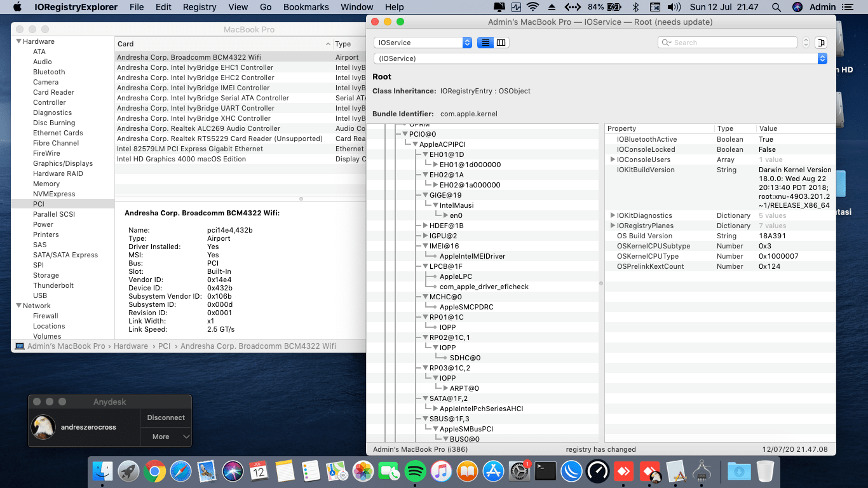Switch to column browser view in IORegistryExplorer
This screenshot has height=488, width=868.
pyautogui.click(x=501, y=43)
